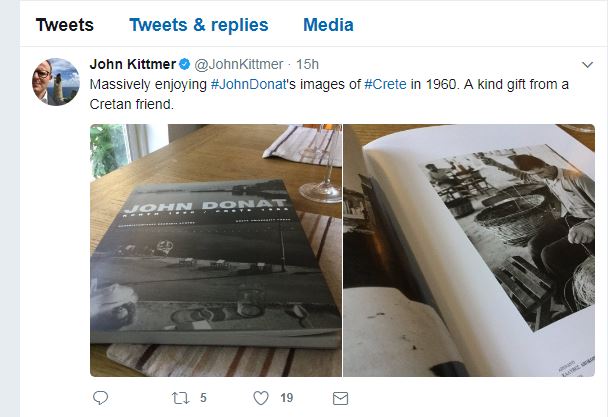608x417 pixels.
Task: Click the tweet text about Cretan friend
Action: tap(329, 94)
